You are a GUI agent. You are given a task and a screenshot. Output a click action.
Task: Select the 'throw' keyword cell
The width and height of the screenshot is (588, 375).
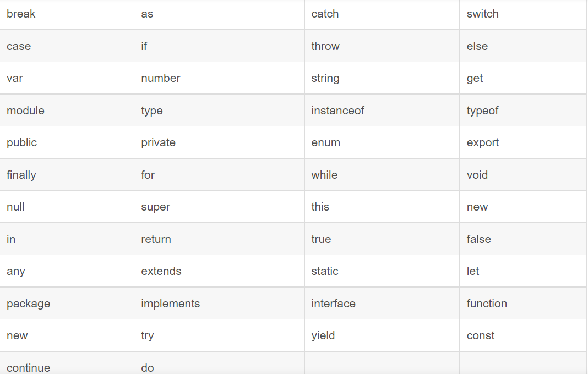[x=325, y=46]
